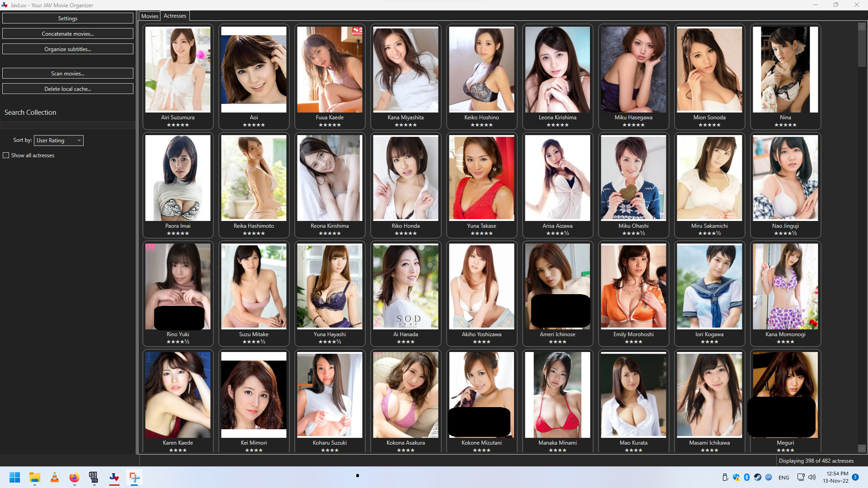Viewport: 868px width, 488px height.
Task: Select Airi Suzumura thumbnail
Action: point(178,70)
